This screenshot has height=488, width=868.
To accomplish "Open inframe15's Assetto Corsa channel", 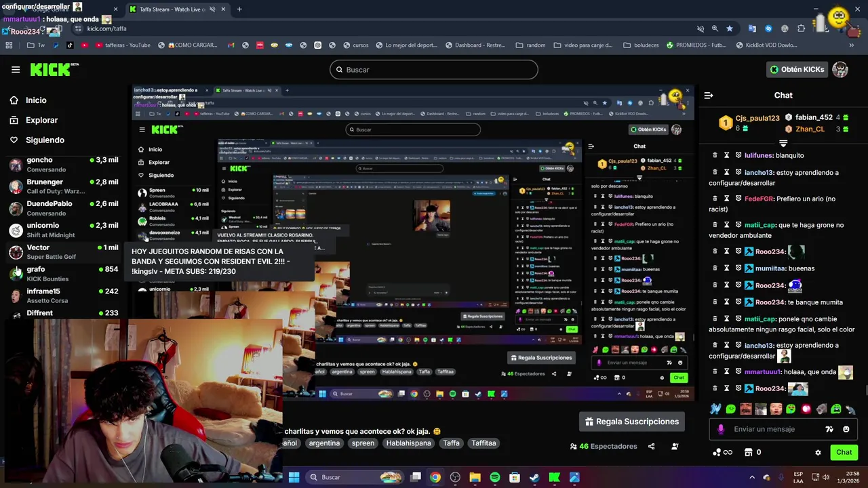I will (64, 296).
